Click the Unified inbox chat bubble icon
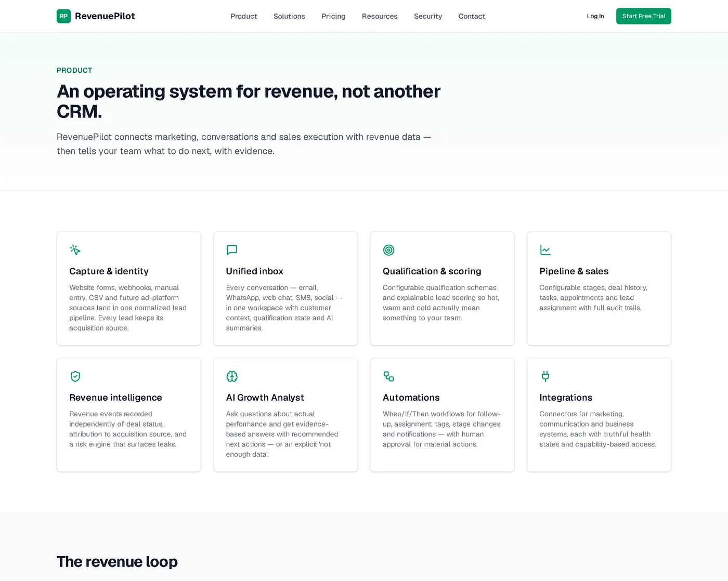Viewport: 728px width, 581px height. coord(232,250)
